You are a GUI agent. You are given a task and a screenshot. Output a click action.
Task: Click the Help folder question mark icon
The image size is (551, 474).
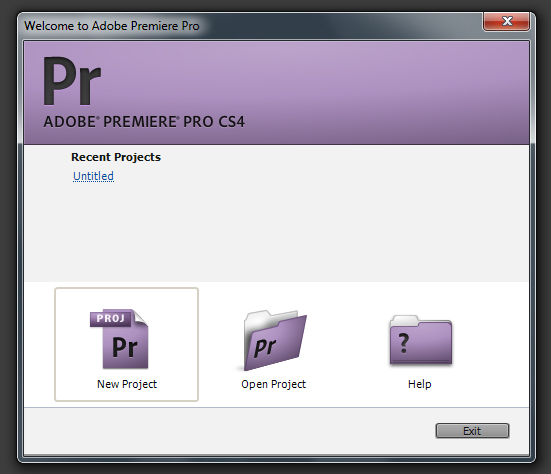(421, 340)
